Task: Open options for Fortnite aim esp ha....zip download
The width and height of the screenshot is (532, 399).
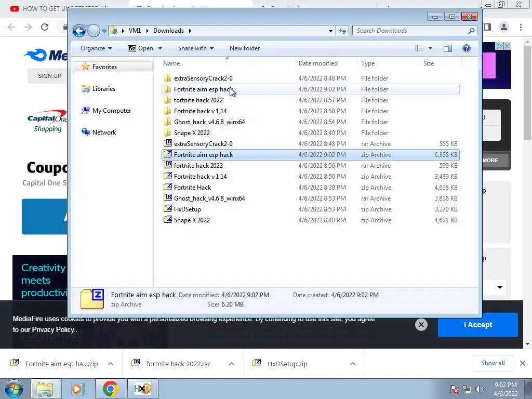Action: (x=111, y=364)
